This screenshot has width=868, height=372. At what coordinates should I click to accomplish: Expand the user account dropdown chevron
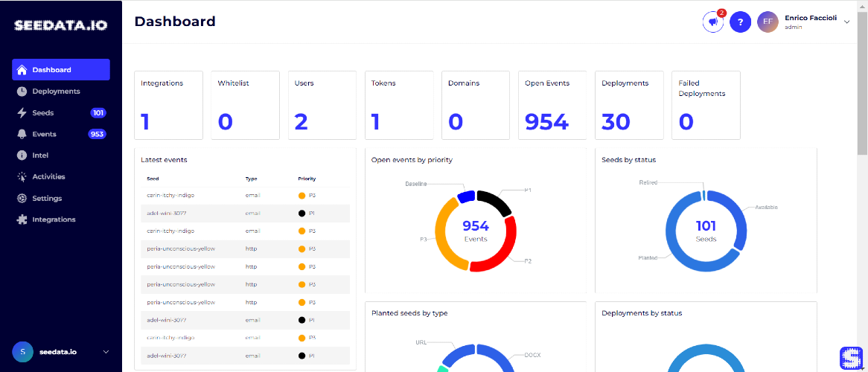(x=846, y=22)
